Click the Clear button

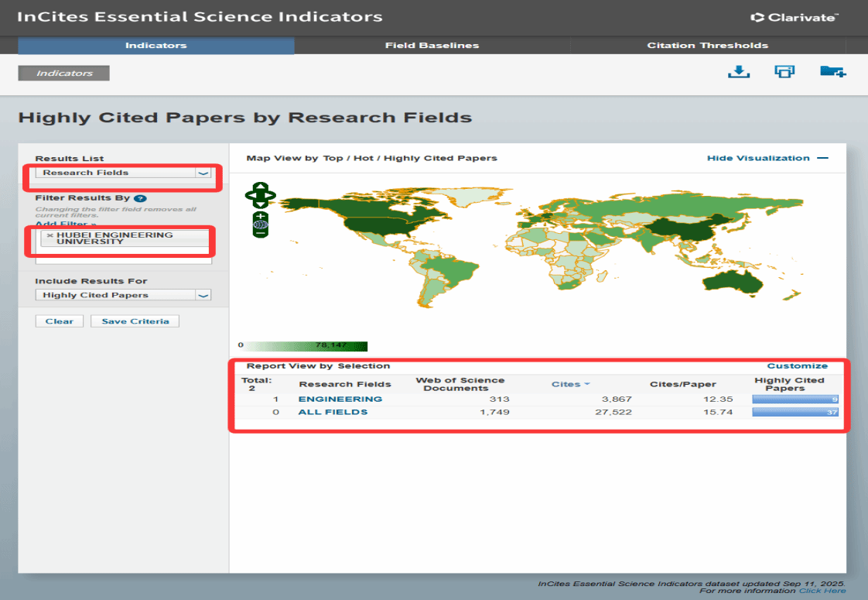pyautogui.click(x=59, y=321)
